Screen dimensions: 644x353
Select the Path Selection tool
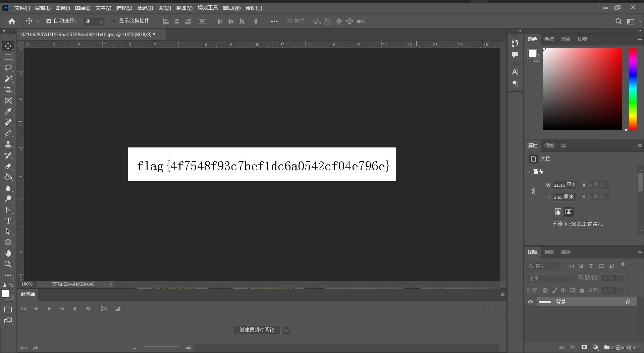coord(8,232)
